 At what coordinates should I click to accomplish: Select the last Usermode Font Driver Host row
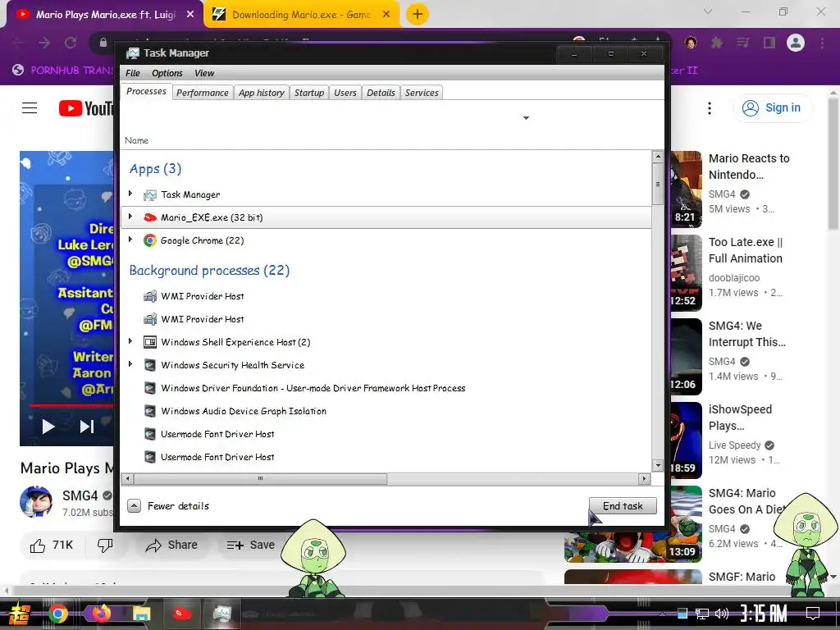click(386, 458)
